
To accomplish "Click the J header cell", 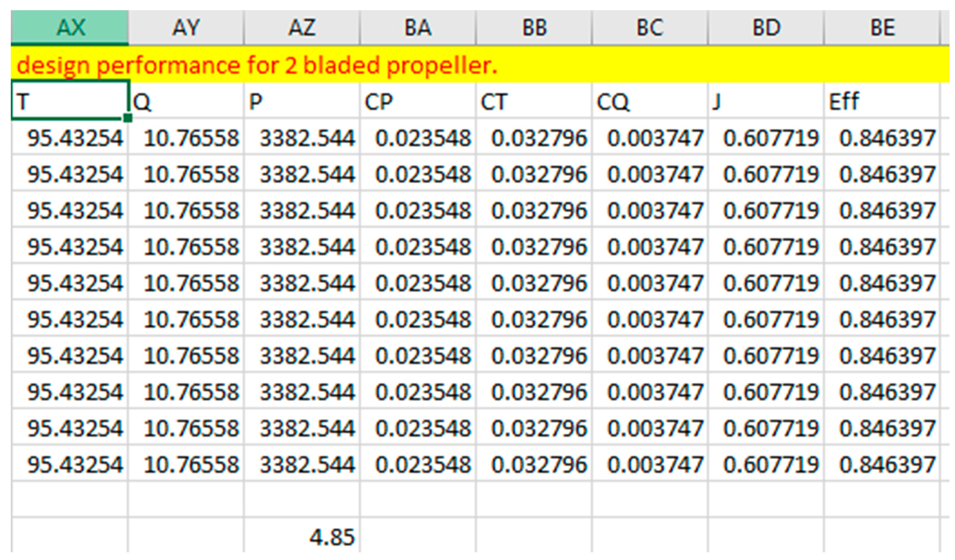I will [x=766, y=101].
